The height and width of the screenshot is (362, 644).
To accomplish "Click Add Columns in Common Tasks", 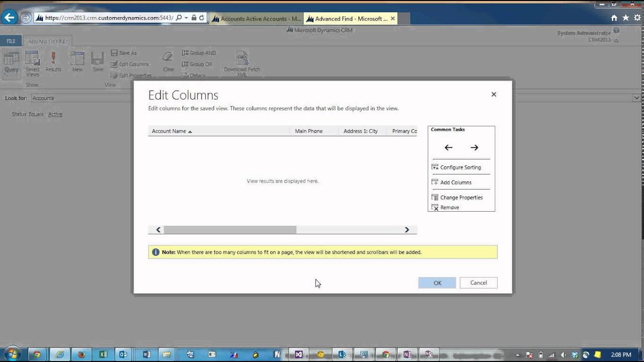I will tap(452, 183).
